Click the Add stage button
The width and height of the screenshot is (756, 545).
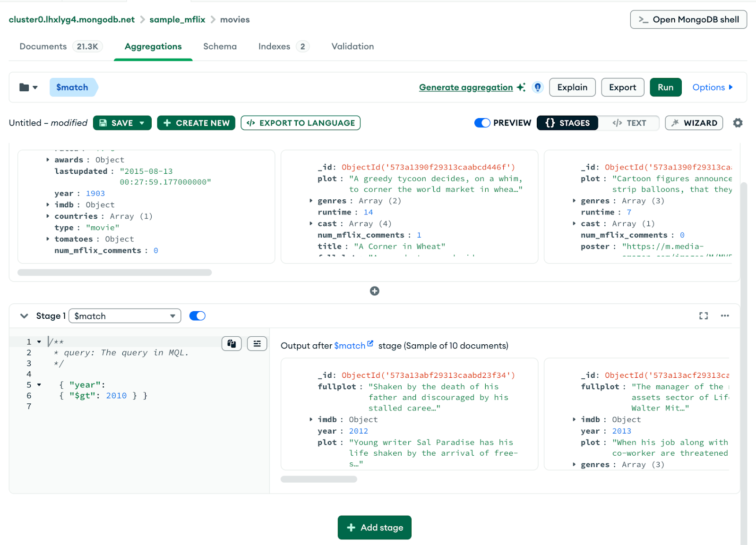[374, 528]
